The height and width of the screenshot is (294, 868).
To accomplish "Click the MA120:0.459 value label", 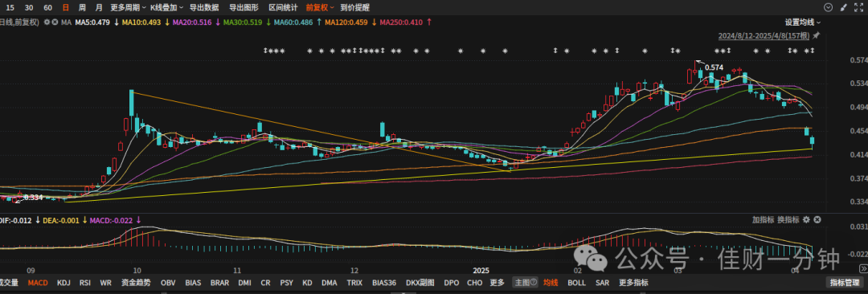I will [346, 22].
